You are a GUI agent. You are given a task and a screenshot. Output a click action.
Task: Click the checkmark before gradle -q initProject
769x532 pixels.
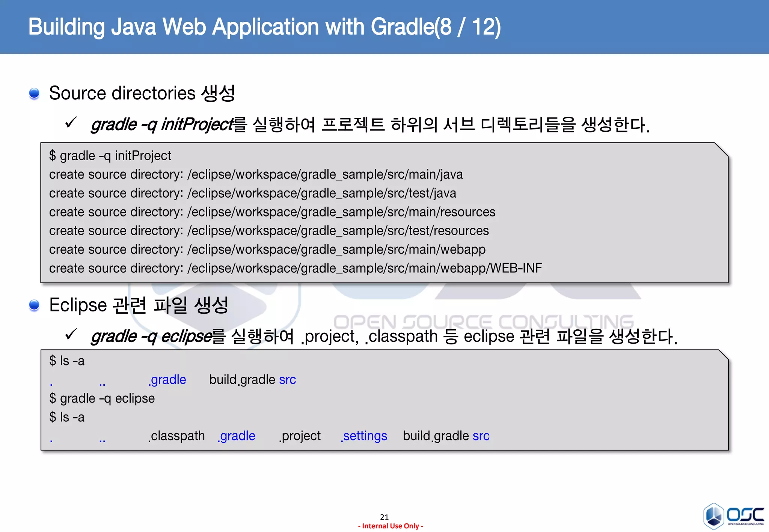[x=71, y=123]
